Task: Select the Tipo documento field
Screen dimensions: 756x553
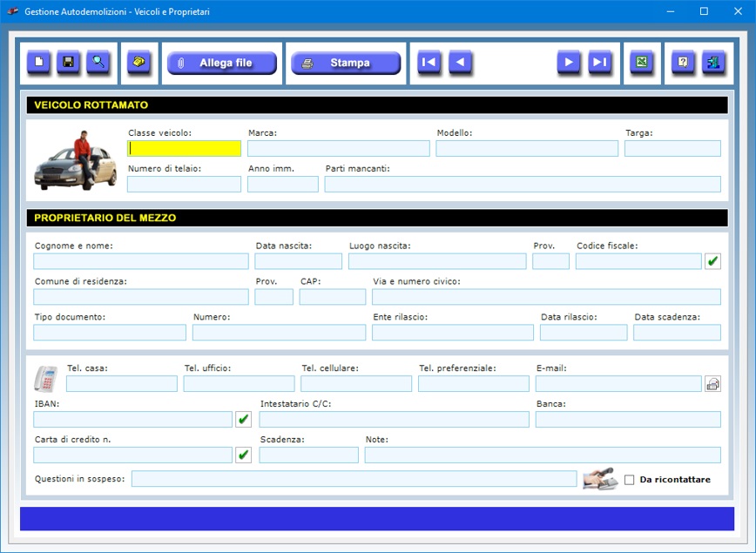Action: (110, 333)
